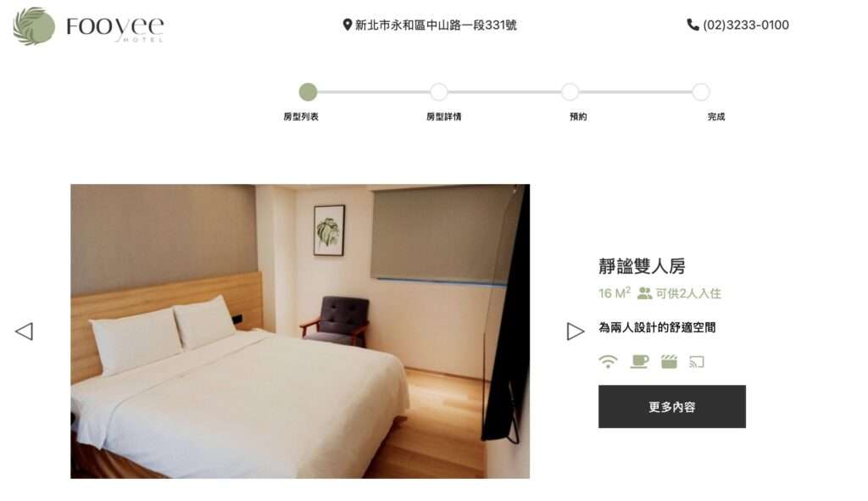Image resolution: width=868 pixels, height=501 pixels.
Task: Click the phone handset icon
Action: (x=693, y=25)
